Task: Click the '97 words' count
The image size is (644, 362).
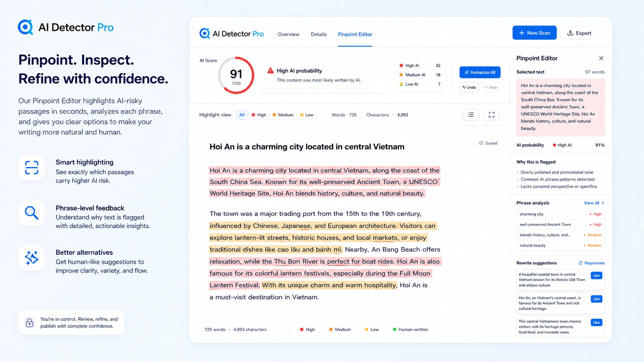Action: pyautogui.click(x=595, y=72)
